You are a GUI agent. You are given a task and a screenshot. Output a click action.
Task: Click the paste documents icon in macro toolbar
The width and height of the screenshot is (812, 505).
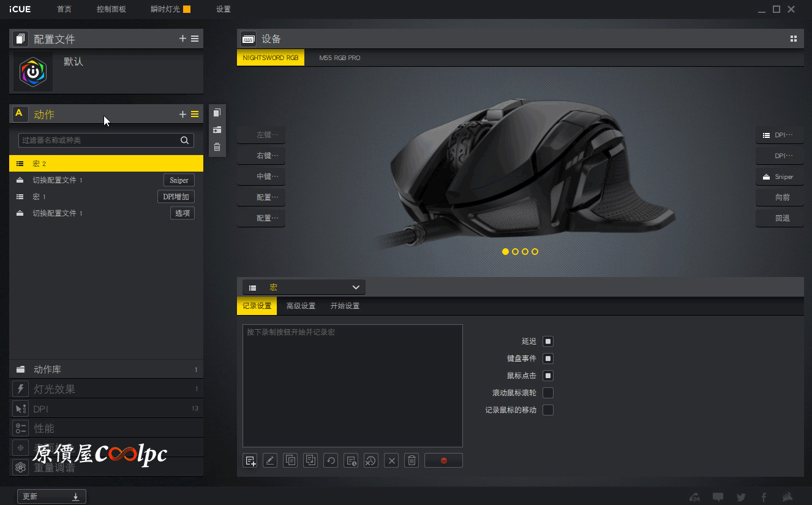pyautogui.click(x=310, y=460)
